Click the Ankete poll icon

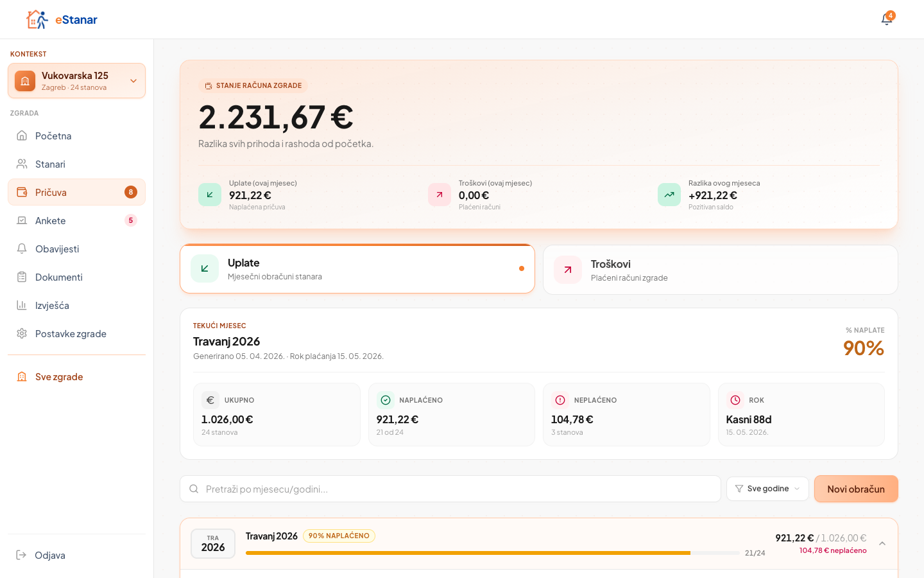click(x=22, y=220)
